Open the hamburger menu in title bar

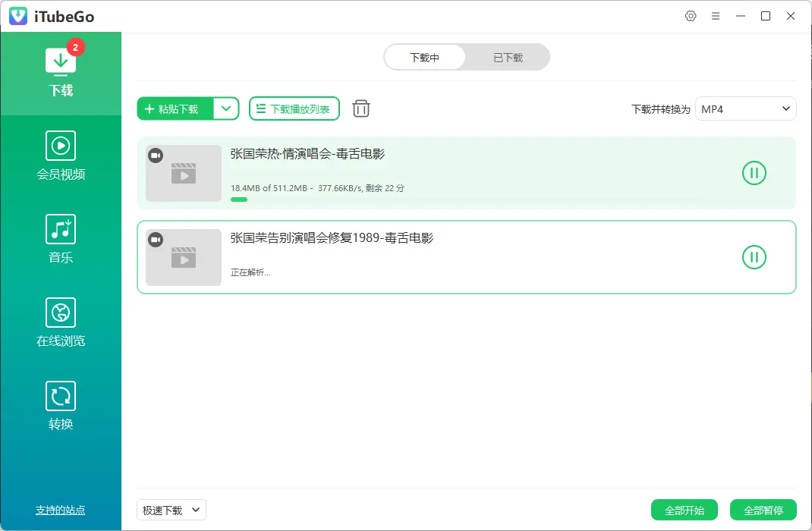tap(715, 16)
